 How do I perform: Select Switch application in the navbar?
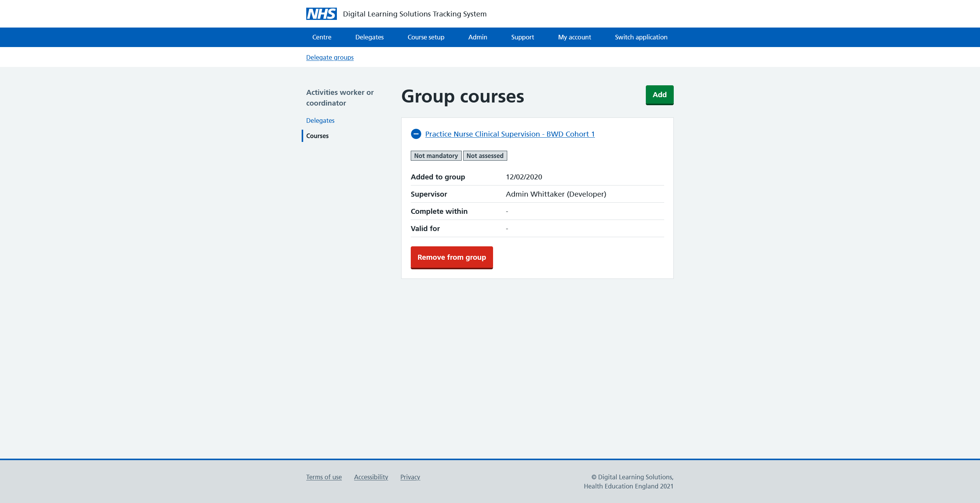click(641, 37)
